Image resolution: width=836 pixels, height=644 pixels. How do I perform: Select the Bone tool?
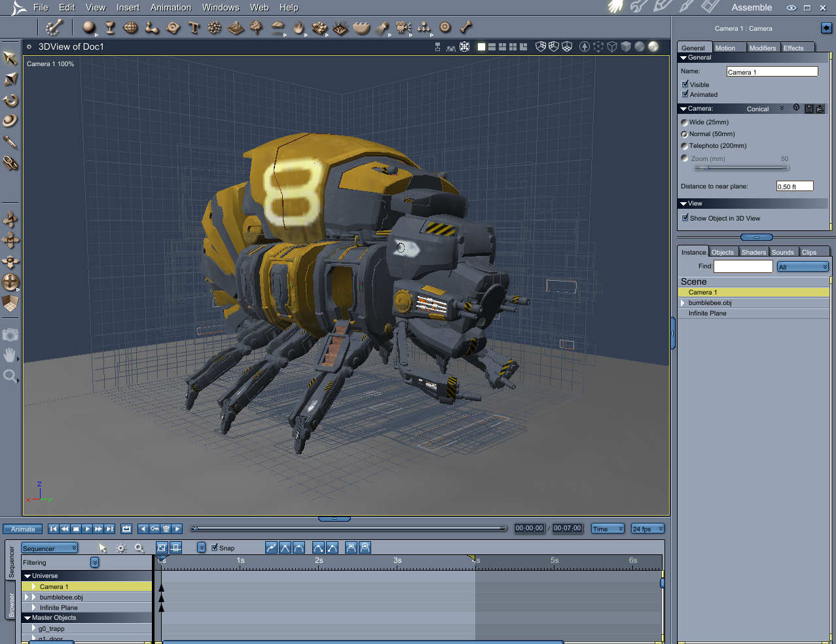tap(466, 27)
